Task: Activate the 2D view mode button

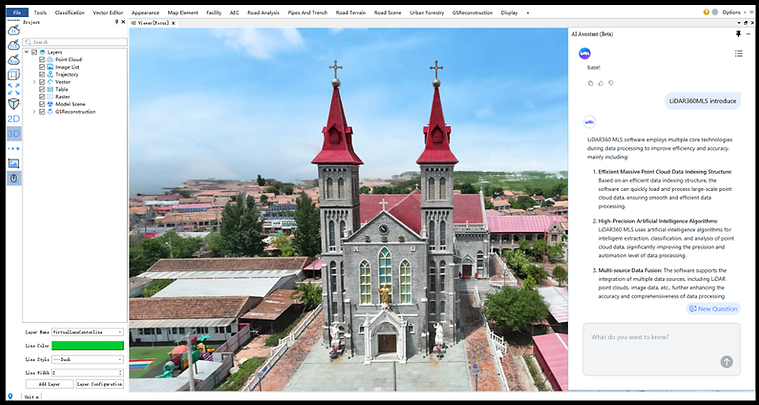Action: [x=14, y=119]
